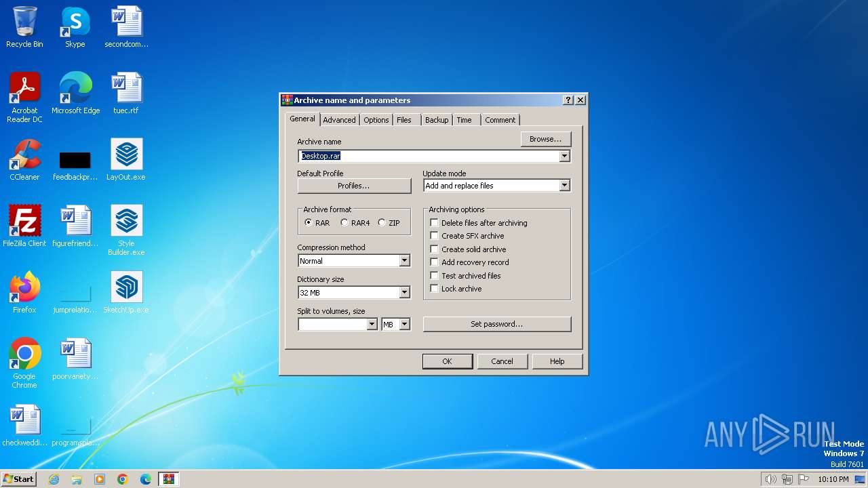This screenshot has width=868, height=488.
Task: Select the checkweddi... Word document icon
Action: click(24, 426)
